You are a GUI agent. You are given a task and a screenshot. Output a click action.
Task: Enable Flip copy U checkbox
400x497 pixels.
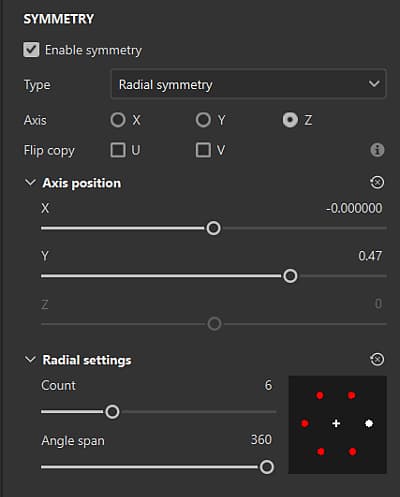pyautogui.click(x=118, y=150)
